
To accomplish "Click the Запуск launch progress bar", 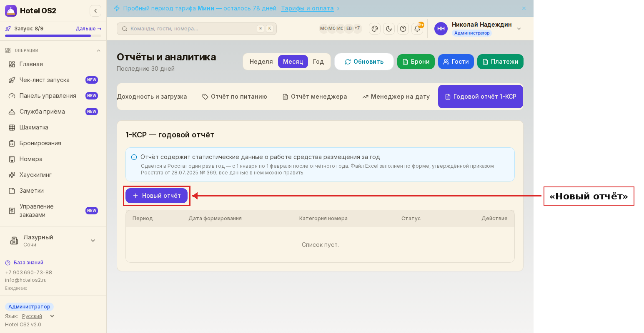I will point(53,36).
